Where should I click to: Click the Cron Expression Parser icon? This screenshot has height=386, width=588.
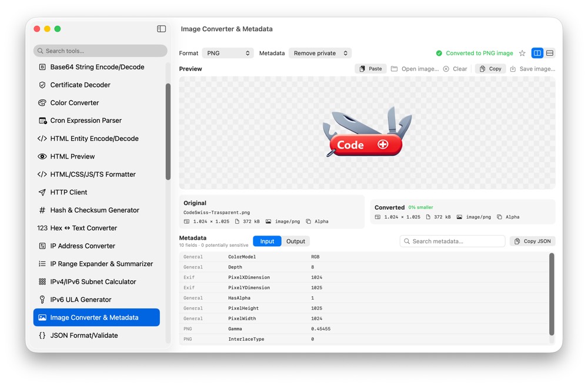tap(42, 120)
